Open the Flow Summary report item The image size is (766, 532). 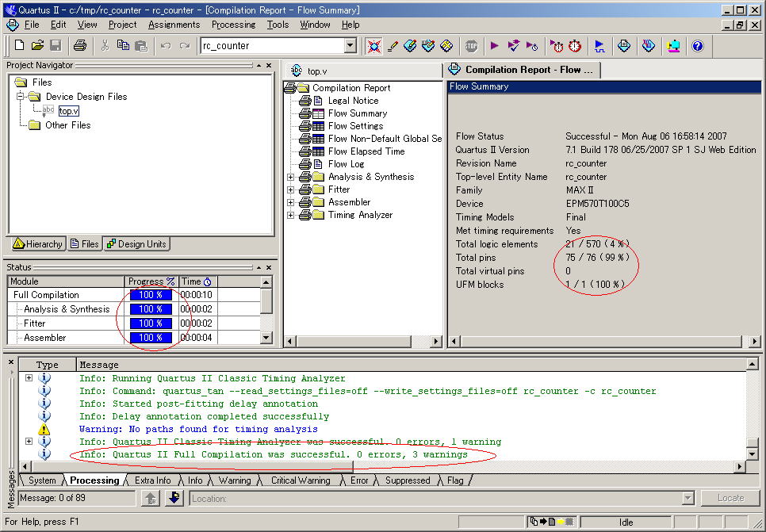[x=358, y=113]
